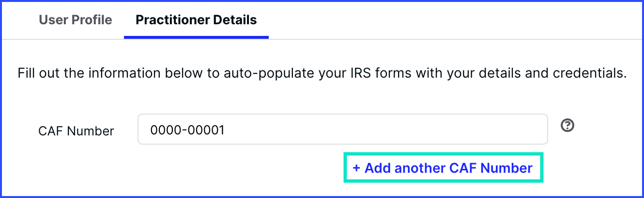The width and height of the screenshot is (644, 198).
Task: Add another CAF Number entry
Action: (443, 168)
